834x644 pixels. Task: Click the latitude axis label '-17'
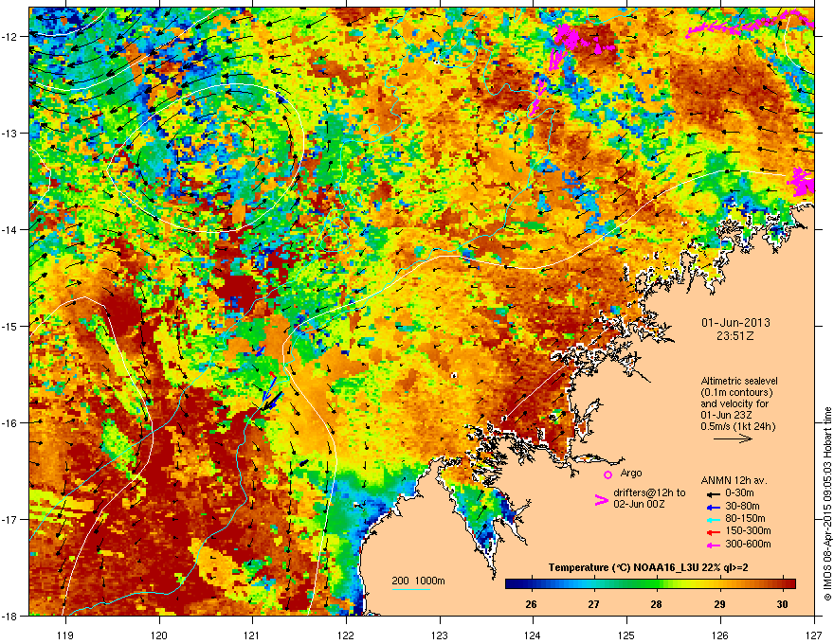(10, 519)
